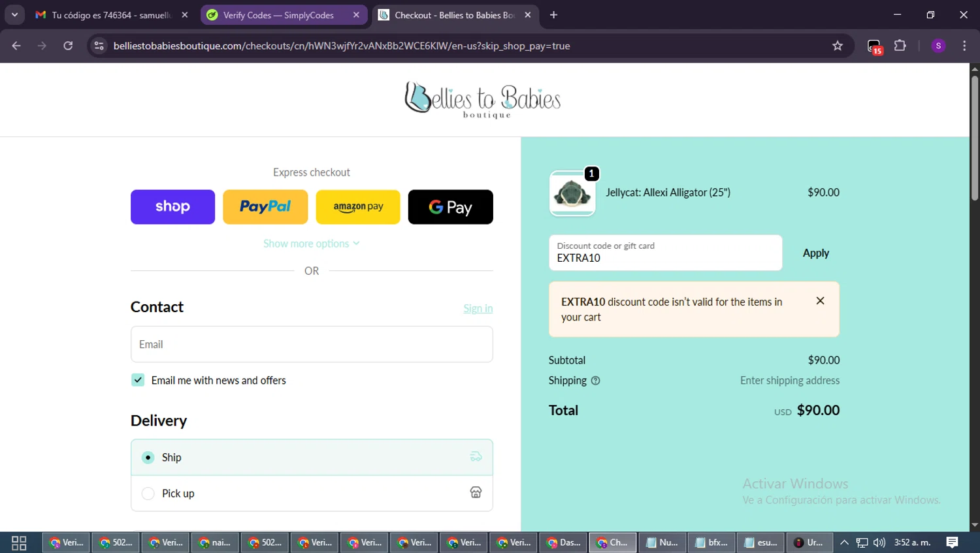This screenshot has height=553, width=980.
Task: Open the 'Nu...' Notepad taskbar item
Action: [662, 543]
